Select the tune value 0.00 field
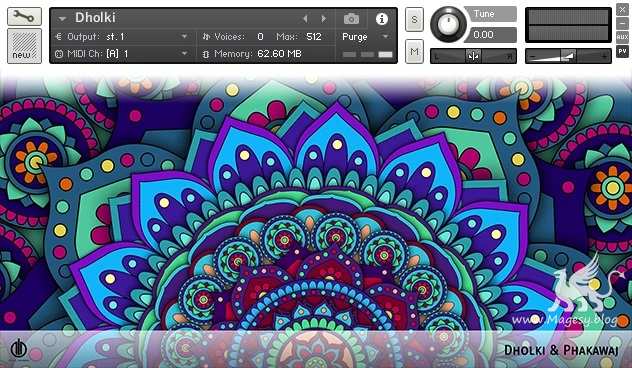The height and width of the screenshot is (368, 632). coord(491,35)
